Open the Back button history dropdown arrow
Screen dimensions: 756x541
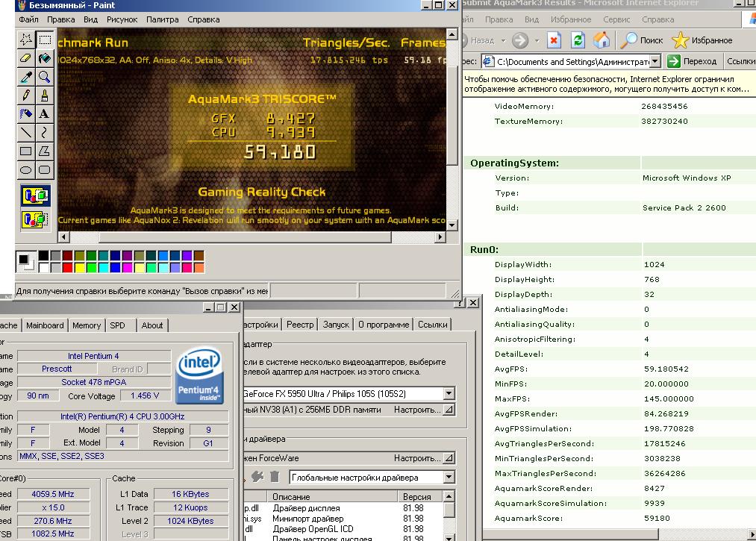pyautogui.click(x=503, y=40)
